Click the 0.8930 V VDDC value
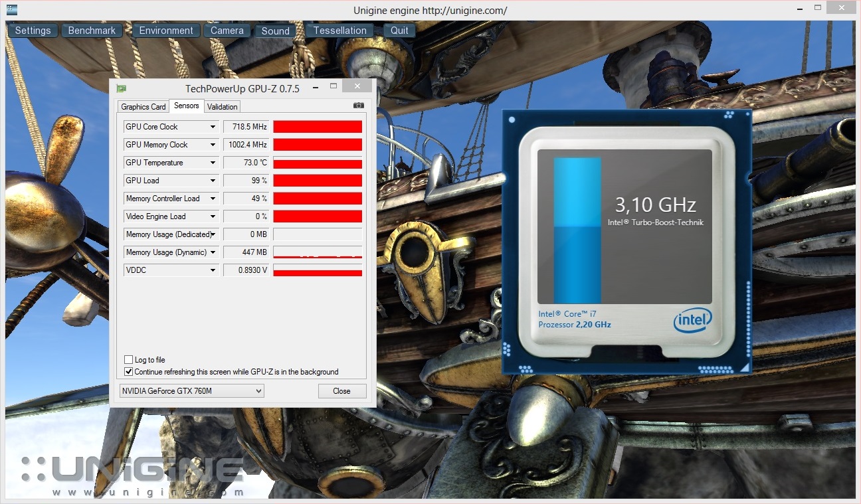This screenshot has width=861, height=504. pos(246,270)
